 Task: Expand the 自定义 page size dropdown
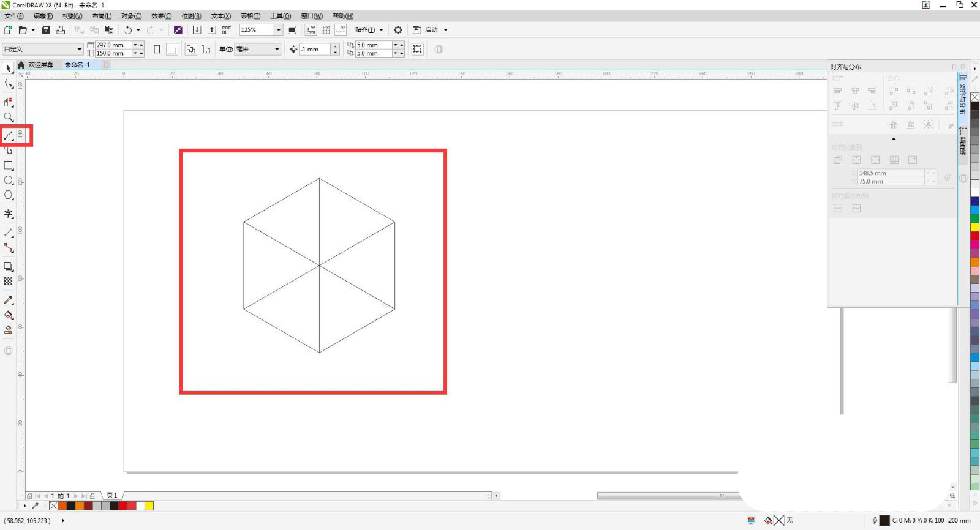79,50
